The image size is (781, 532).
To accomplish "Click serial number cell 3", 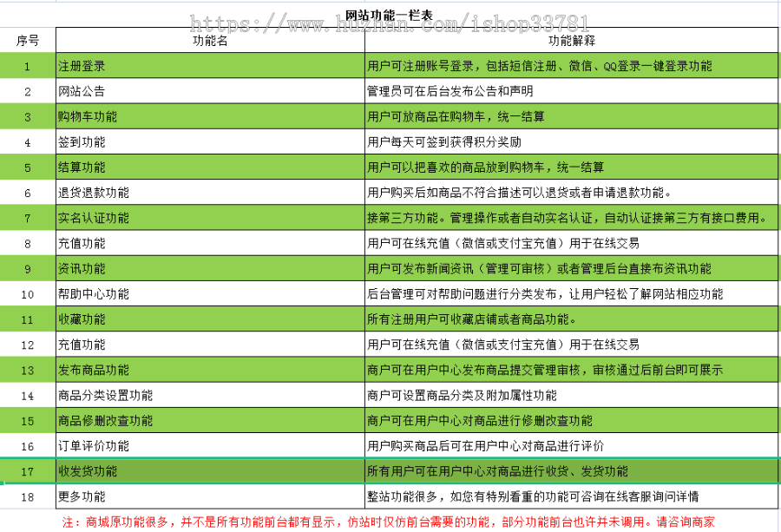I will (x=28, y=116).
